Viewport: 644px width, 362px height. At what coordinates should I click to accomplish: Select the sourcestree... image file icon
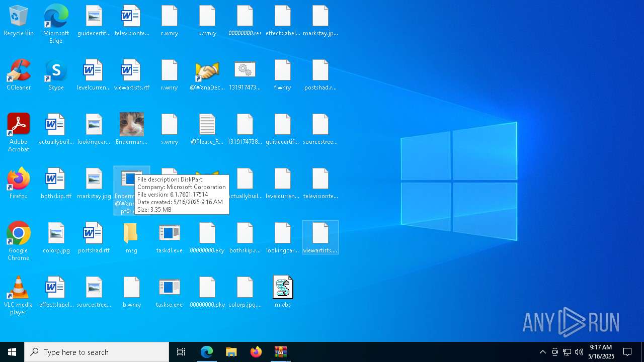[94, 293]
